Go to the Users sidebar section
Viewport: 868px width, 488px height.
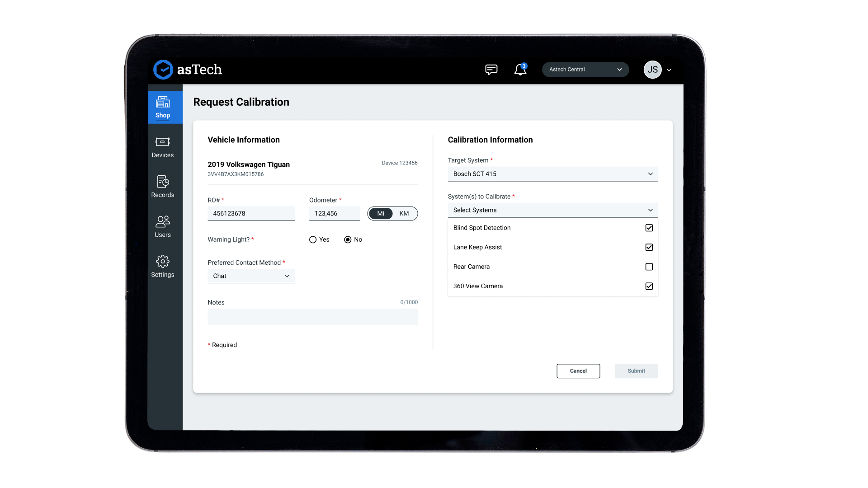tap(163, 226)
